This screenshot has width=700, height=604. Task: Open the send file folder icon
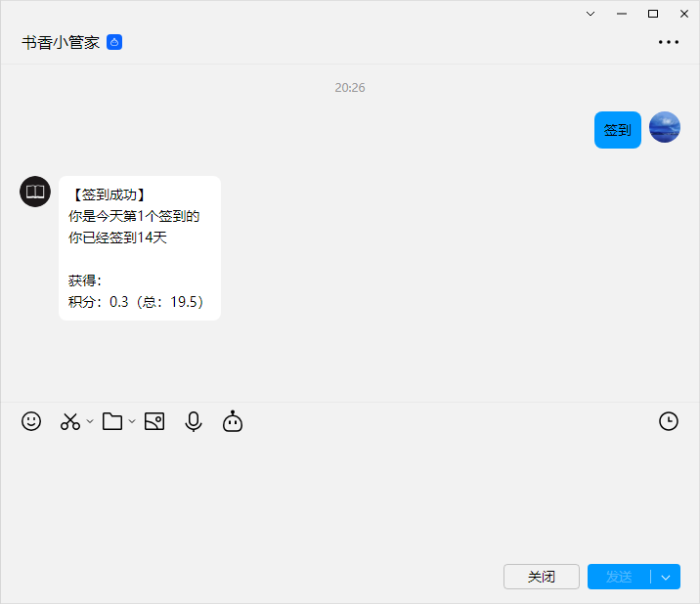click(x=112, y=421)
